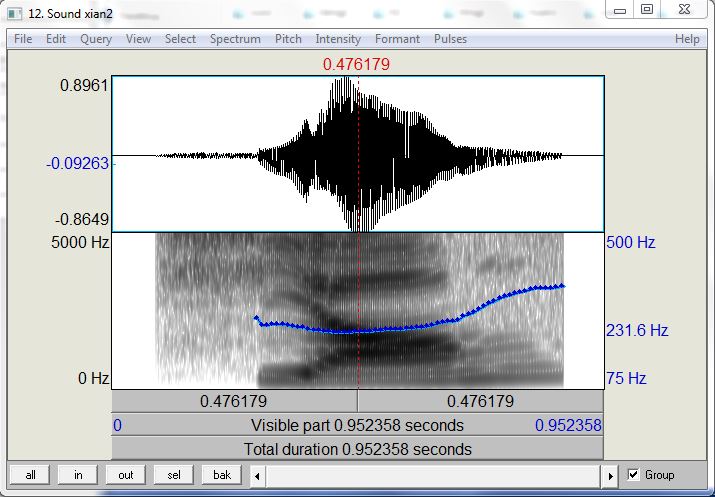Open the Query menu
Image resolution: width=715 pixels, height=497 pixels.
(96, 39)
